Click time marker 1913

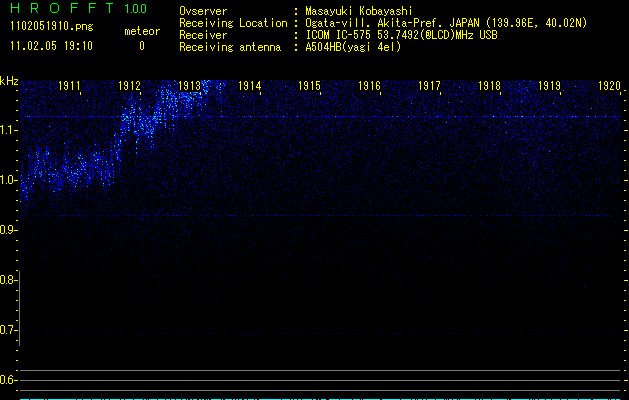pyautogui.click(x=189, y=85)
